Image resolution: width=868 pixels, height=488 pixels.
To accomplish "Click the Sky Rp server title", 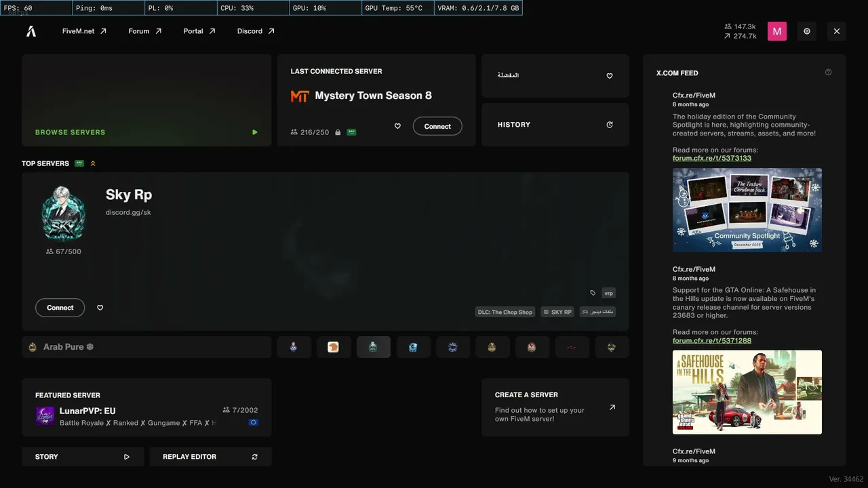I will [x=129, y=195].
